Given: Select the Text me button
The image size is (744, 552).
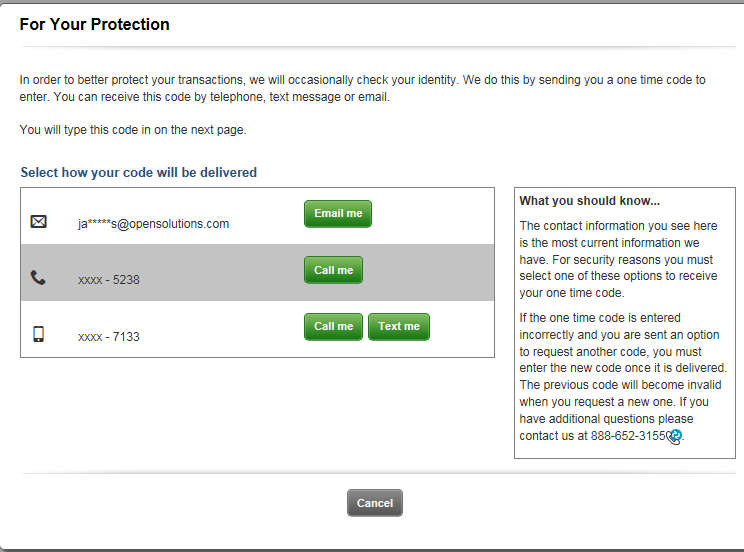Looking at the screenshot, I should click(x=399, y=327).
